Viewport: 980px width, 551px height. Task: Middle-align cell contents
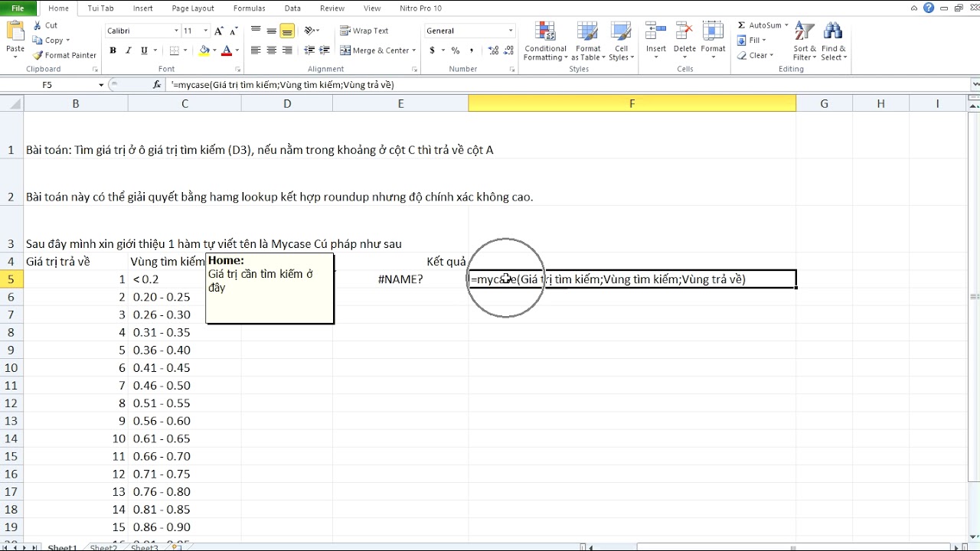(x=272, y=31)
